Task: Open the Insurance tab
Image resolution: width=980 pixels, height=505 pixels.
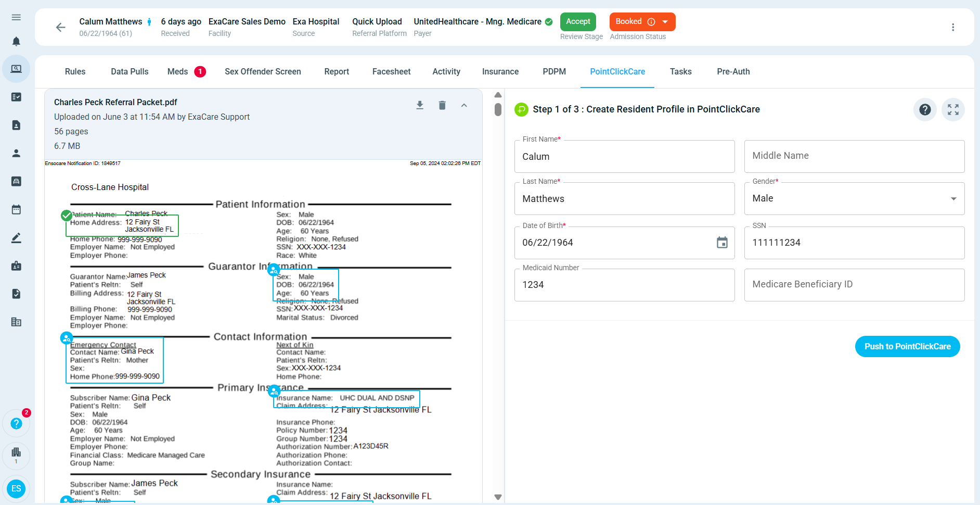Action: click(x=500, y=72)
